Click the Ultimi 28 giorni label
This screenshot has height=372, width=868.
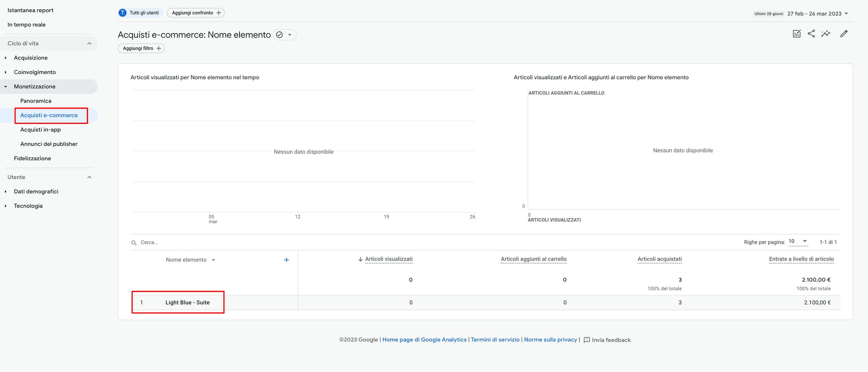[x=769, y=14]
